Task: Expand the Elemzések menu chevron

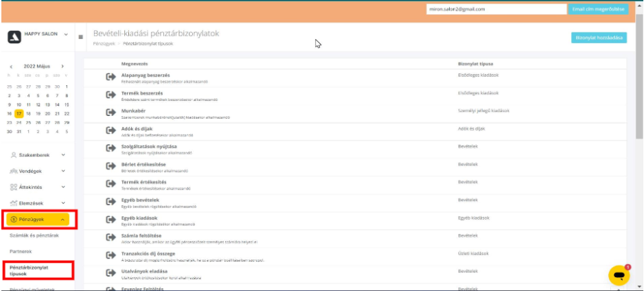Action: point(63,203)
